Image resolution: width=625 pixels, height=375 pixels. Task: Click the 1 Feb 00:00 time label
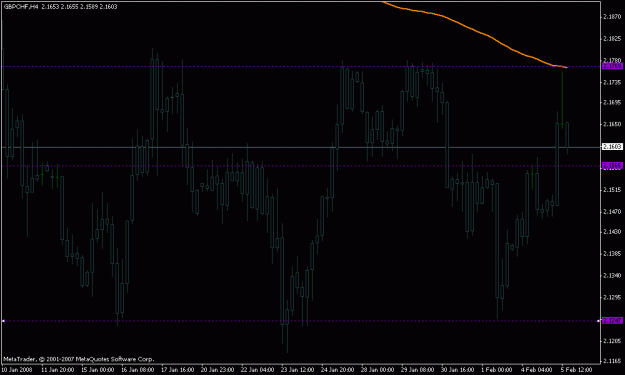point(496,370)
